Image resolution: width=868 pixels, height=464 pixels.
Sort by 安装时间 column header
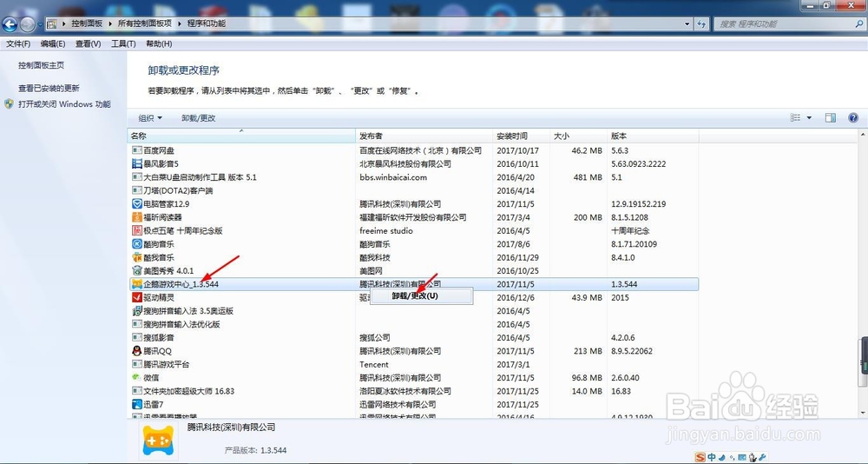[522, 136]
